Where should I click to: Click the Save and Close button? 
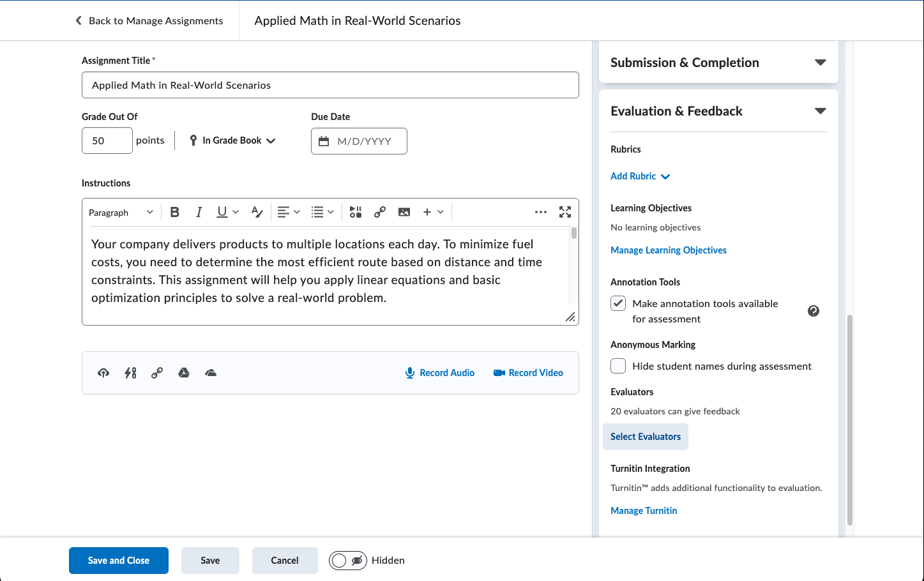click(x=119, y=561)
